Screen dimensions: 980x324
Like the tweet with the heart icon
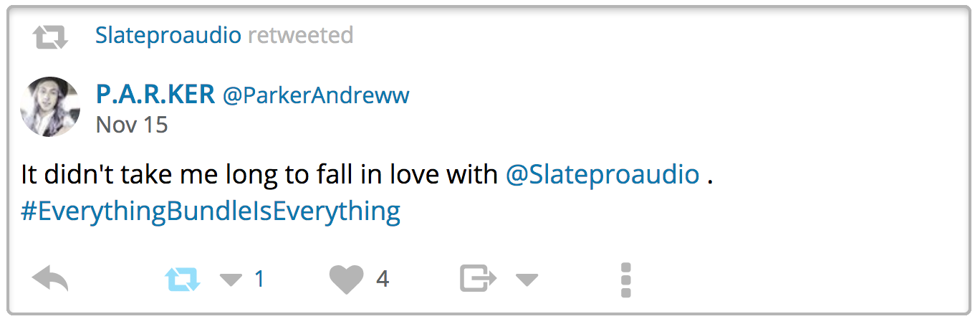(x=347, y=279)
